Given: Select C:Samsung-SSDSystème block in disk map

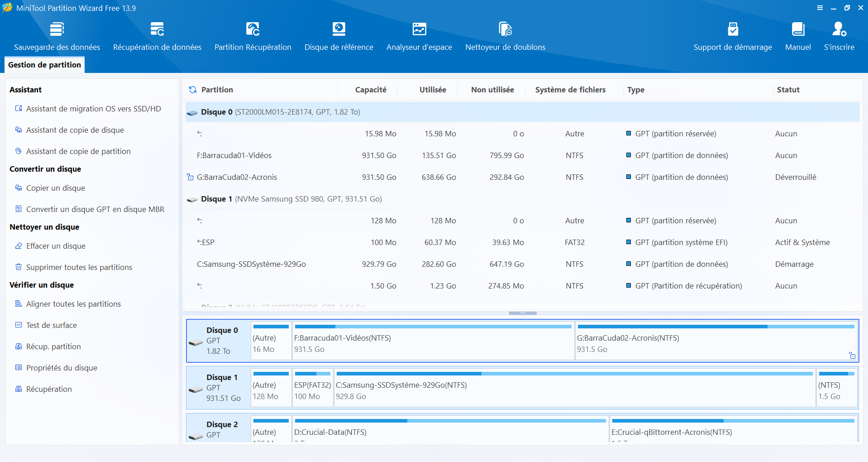Looking at the screenshot, I should [x=575, y=388].
